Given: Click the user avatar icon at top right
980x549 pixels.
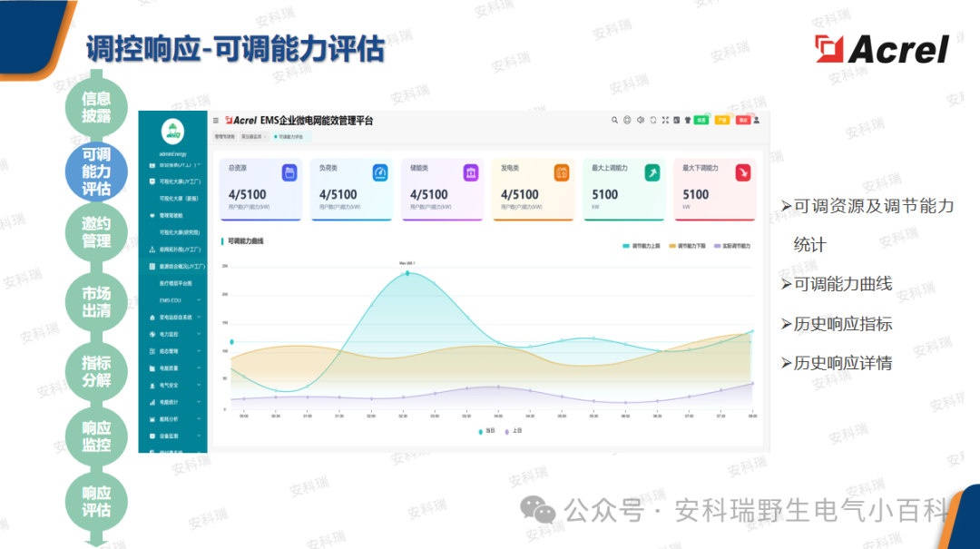Looking at the screenshot, I should 757,120.
